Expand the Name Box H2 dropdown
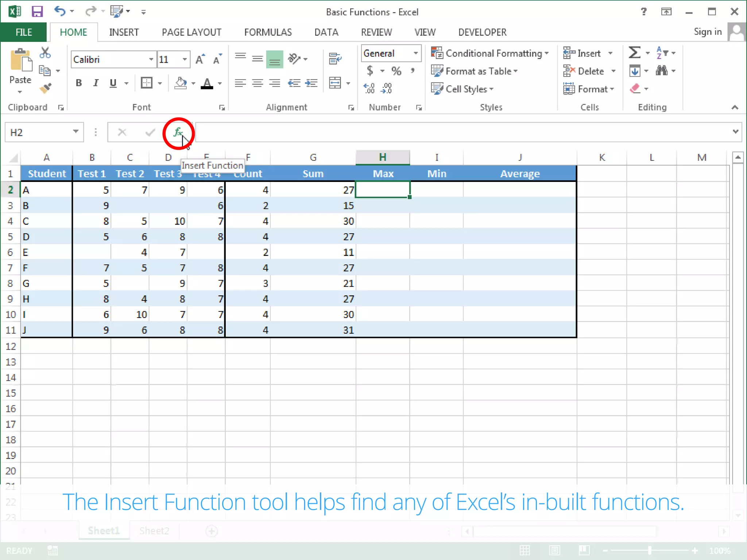Screen dimensions: 747x560 click(76, 132)
